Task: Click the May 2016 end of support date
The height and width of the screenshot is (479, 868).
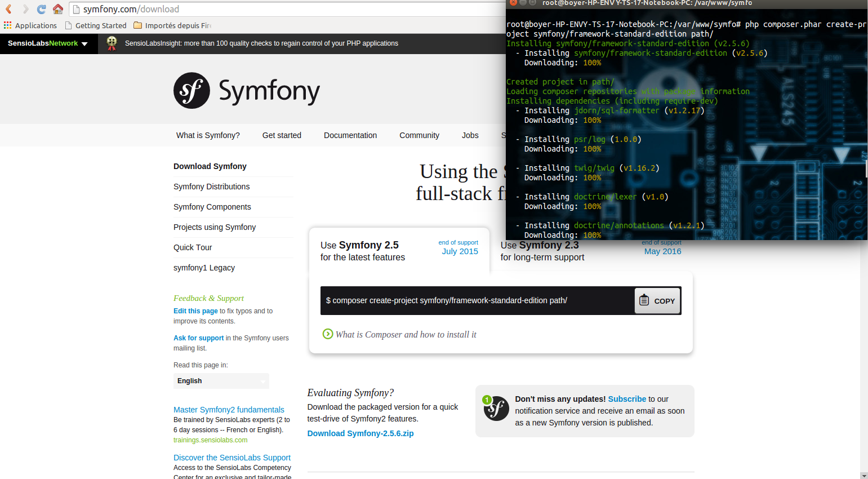Action: coord(662,251)
